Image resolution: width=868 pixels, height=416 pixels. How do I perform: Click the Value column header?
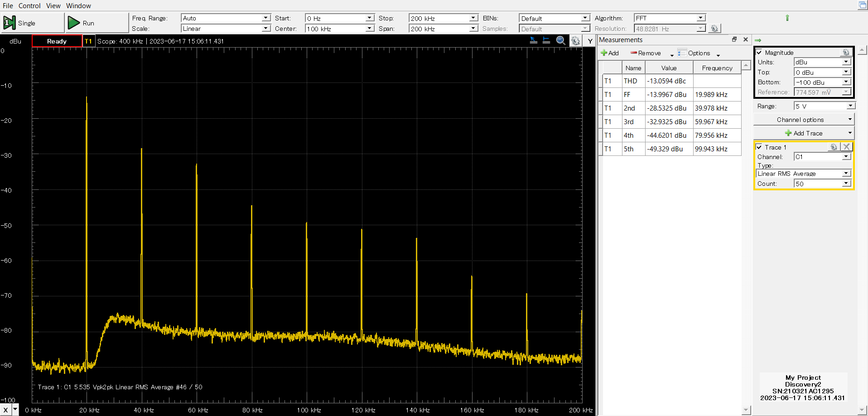coord(669,68)
